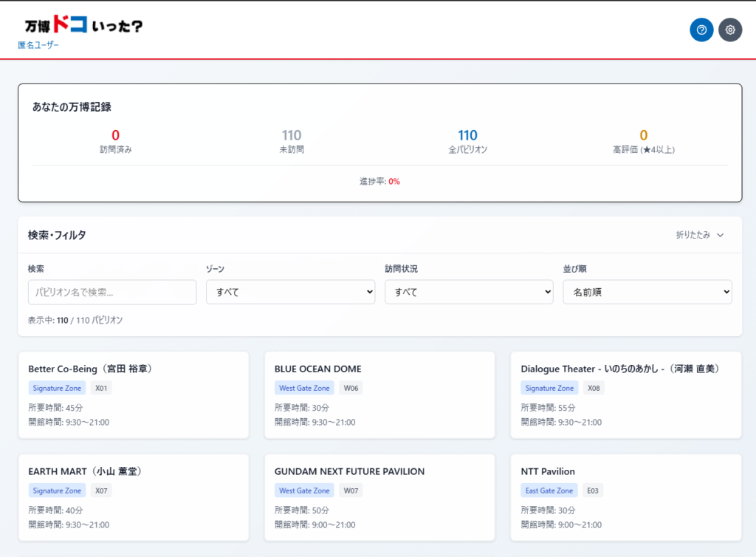Open the 並び順 sort dropdown
Image resolution: width=756 pixels, height=557 pixels.
click(647, 292)
